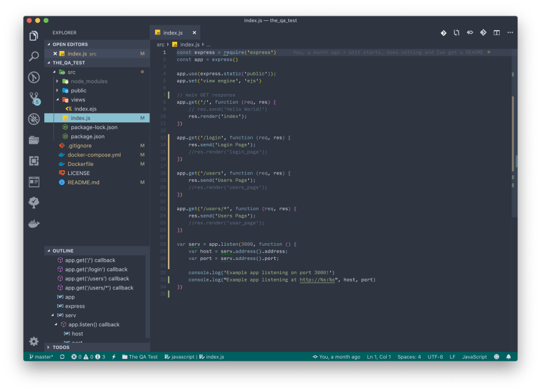Open the Debug (crossed bug) view

33,119
